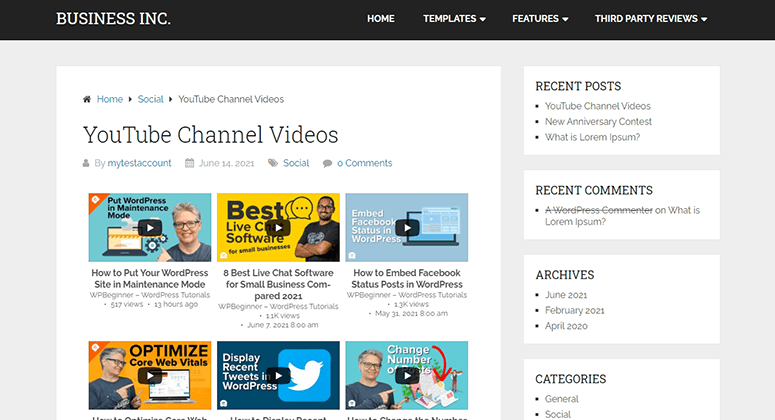Go to the Home menu item
Image resolution: width=775 pixels, height=420 pixels.
tap(381, 19)
